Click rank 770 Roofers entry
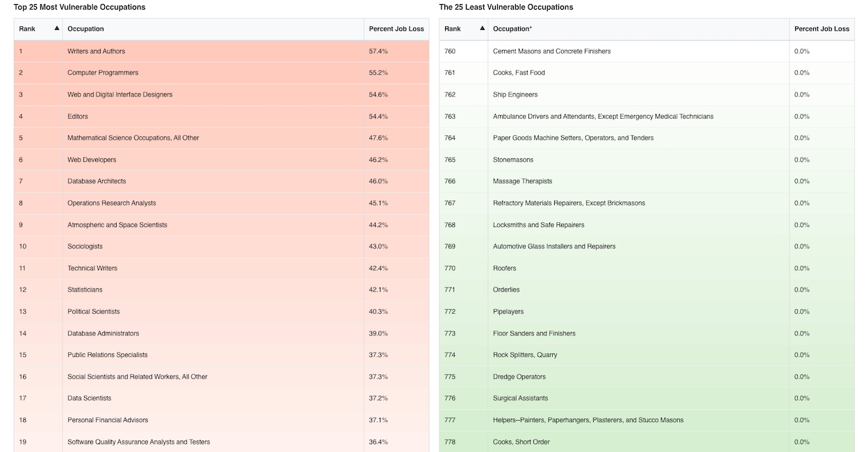Image resolution: width=868 pixels, height=452 pixels. [x=504, y=268]
